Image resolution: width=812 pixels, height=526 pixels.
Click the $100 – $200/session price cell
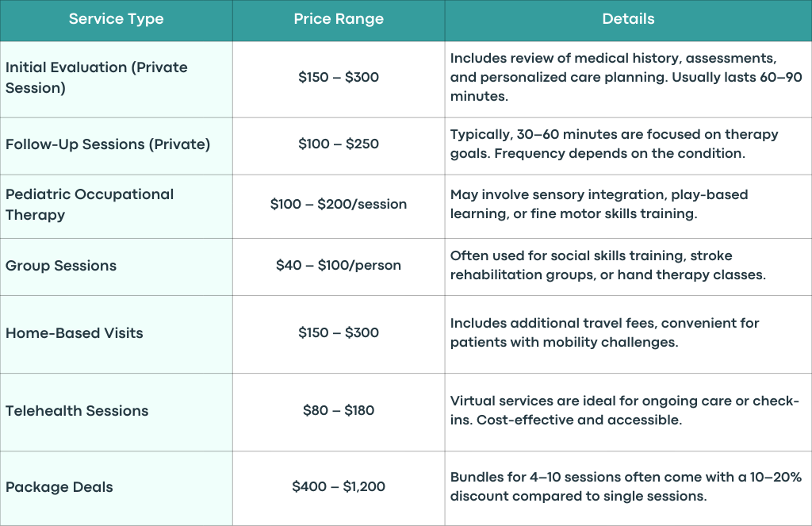click(x=339, y=205)
